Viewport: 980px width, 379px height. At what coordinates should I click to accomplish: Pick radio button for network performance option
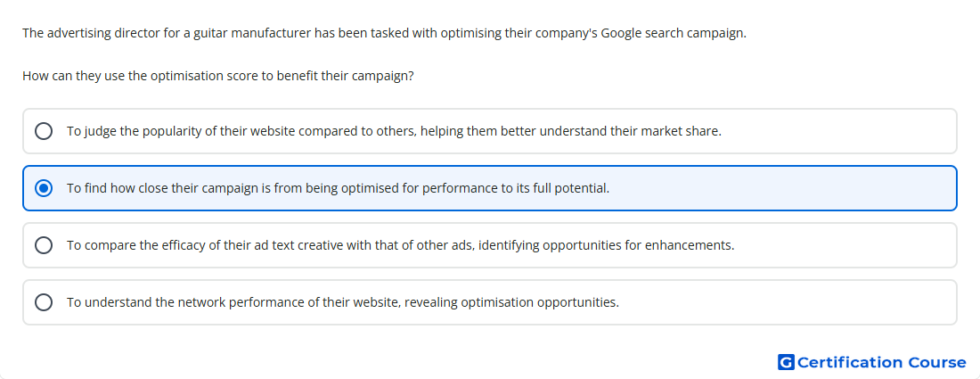44,302
